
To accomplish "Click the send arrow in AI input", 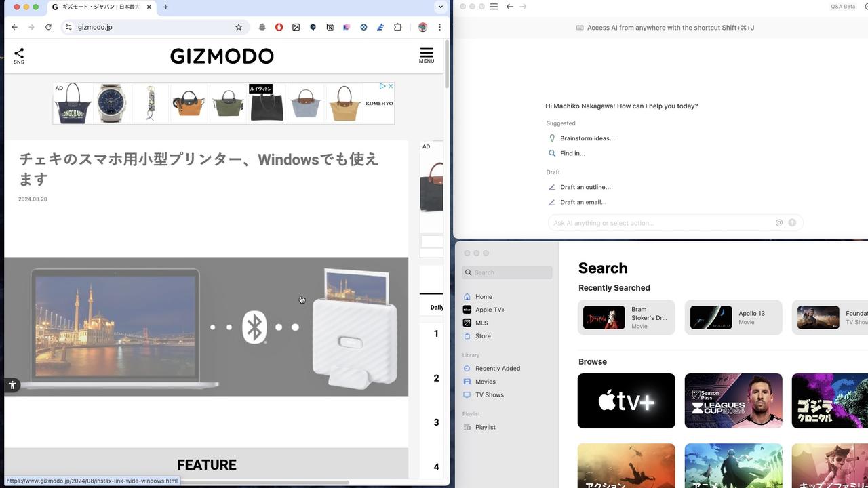I will [792, 222].
